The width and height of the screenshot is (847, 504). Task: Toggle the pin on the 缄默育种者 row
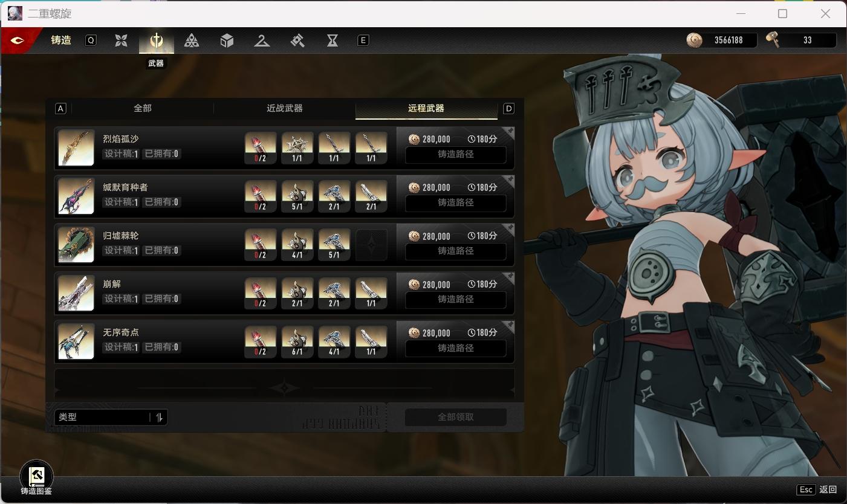(x=510, y=180)
